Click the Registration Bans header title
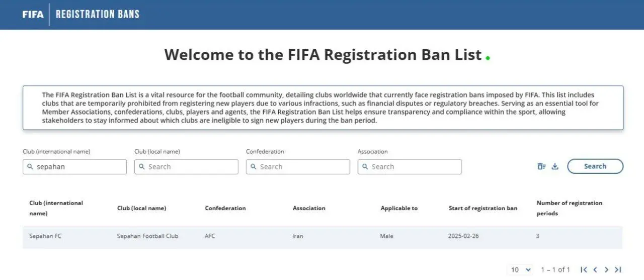Image resolution: width=644 pixels, height=280 pixels. 97,15
